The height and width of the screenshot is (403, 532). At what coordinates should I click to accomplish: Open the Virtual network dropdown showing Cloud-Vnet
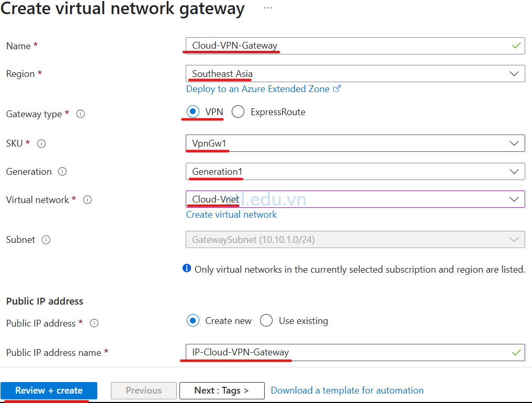pyautogui.click(x=355, y=199)
